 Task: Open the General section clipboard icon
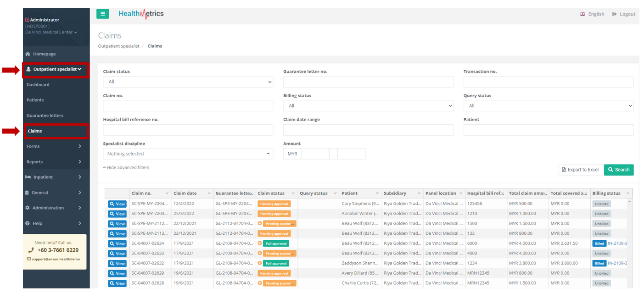point(28,193)
